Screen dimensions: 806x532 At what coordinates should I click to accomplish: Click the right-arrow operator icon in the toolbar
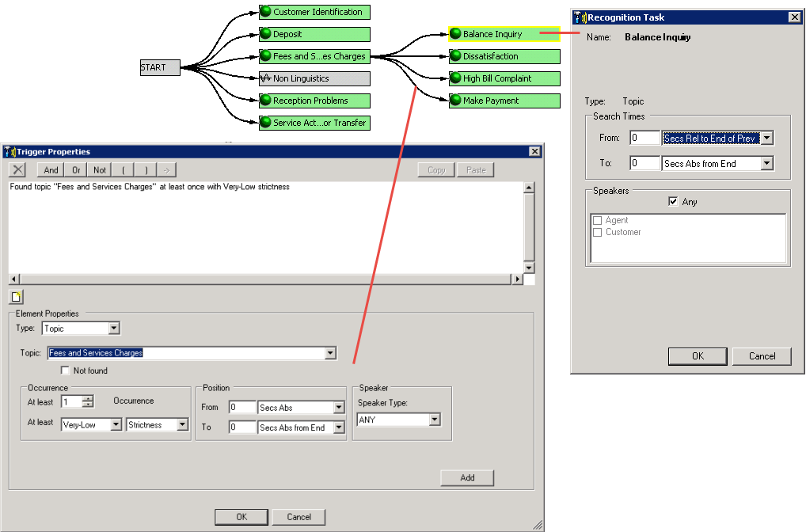tap(165, 169)
